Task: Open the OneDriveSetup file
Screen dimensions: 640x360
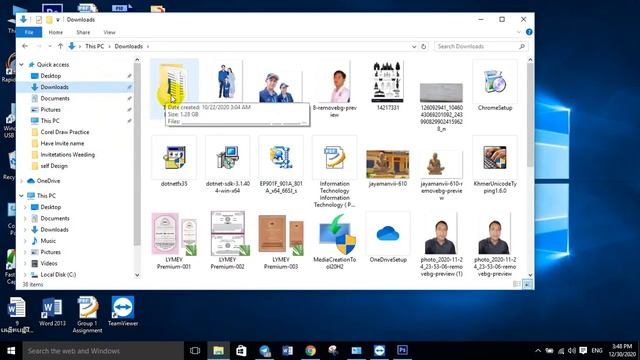Action: click(x=388, y=238)
